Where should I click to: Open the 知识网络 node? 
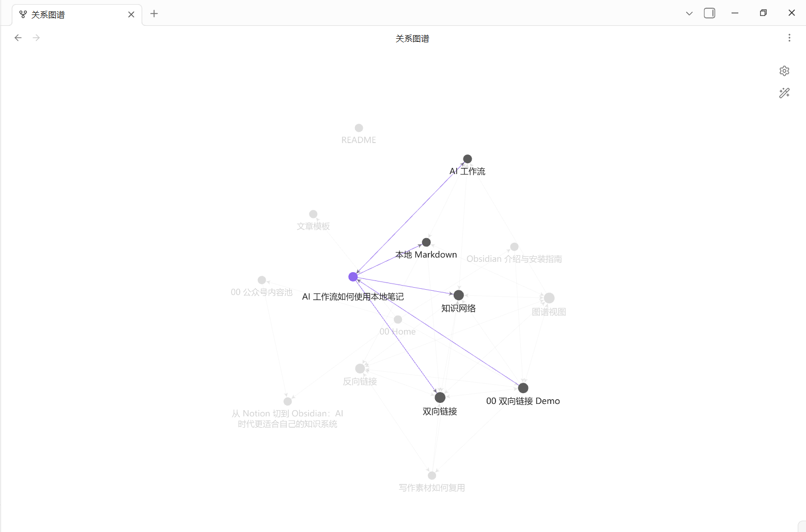(459, 295)
